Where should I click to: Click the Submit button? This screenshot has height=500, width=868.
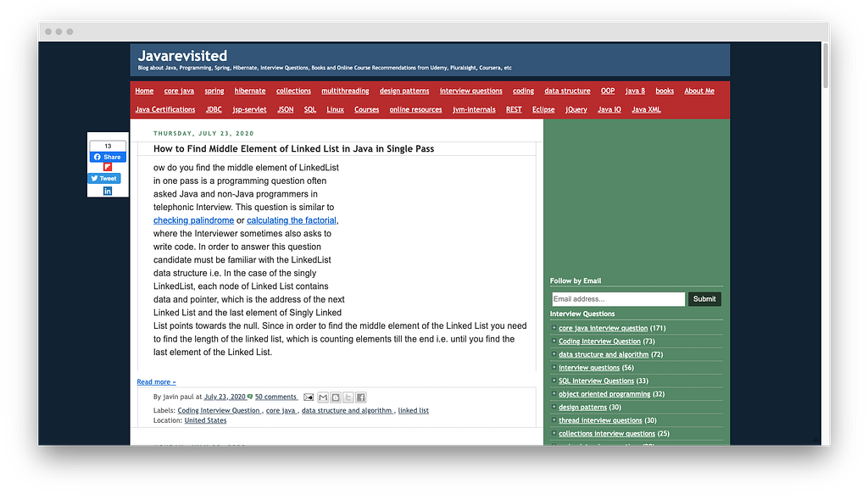tap(704, 299)
